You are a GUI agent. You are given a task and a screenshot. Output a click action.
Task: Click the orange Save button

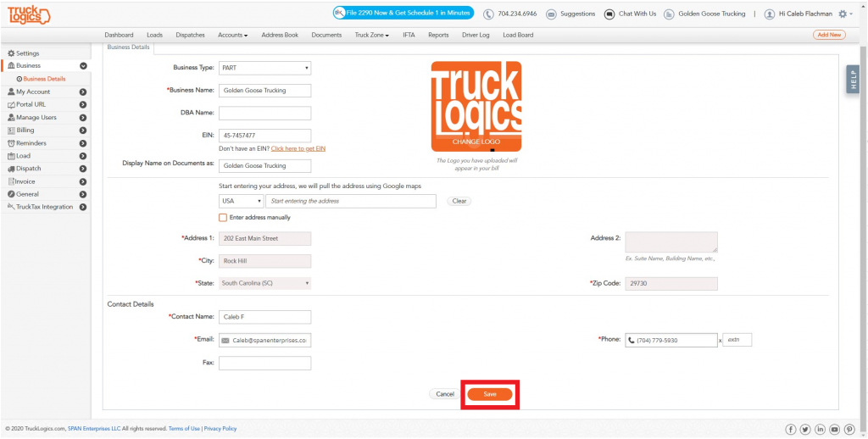coord(490,394)
